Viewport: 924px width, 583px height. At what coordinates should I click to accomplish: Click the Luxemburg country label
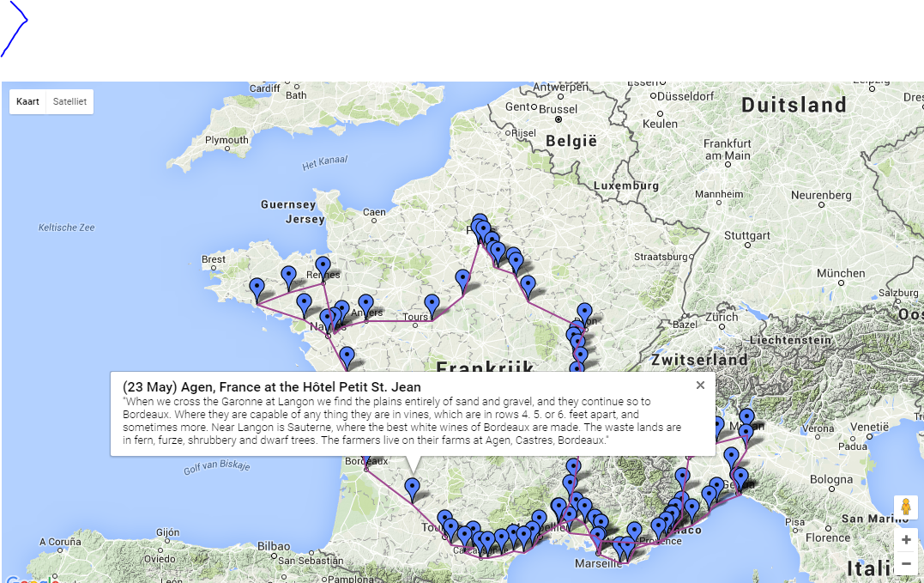pyautogui.click(x=625, y=185)
